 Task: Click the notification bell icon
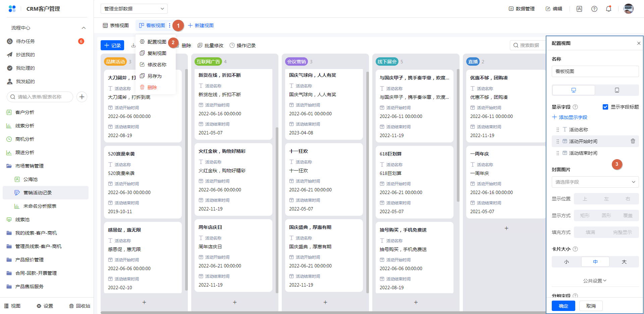(608, 9)
